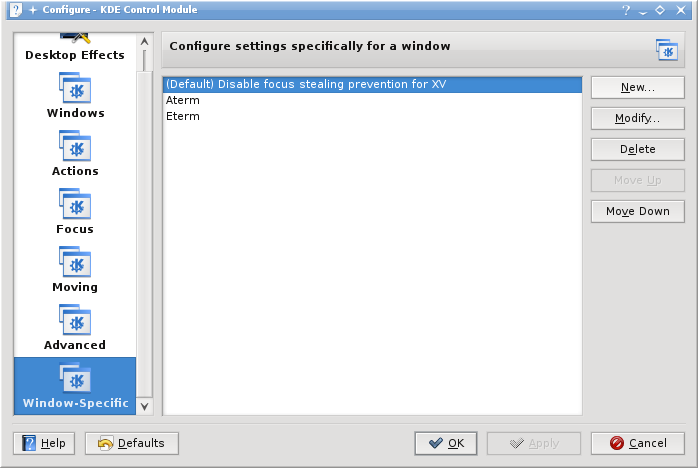Select the Aterm rule entry
Viewport: 698px width, 468px height.
(x=372, y=100)
